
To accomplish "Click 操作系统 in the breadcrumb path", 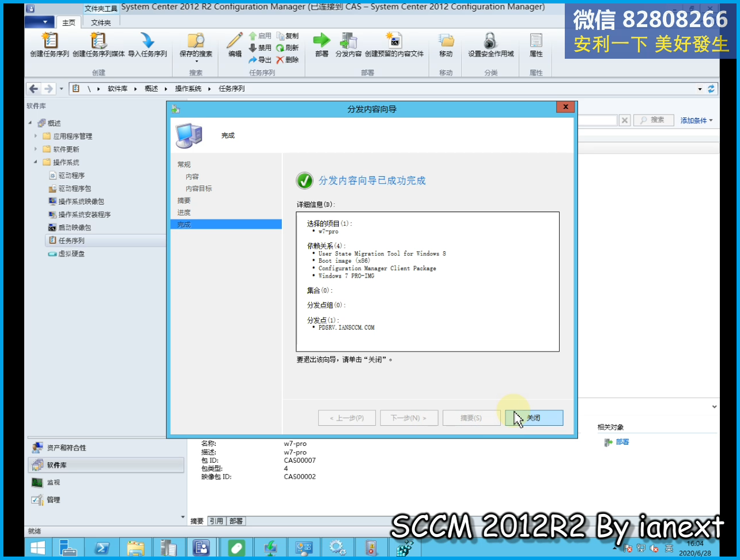I will 188,89.
